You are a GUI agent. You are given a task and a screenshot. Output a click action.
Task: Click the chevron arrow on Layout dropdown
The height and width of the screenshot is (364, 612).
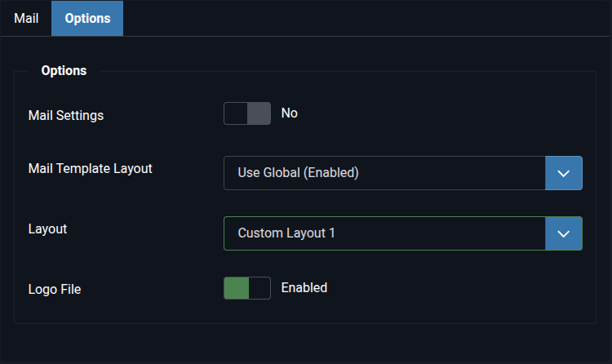[564, 233]
